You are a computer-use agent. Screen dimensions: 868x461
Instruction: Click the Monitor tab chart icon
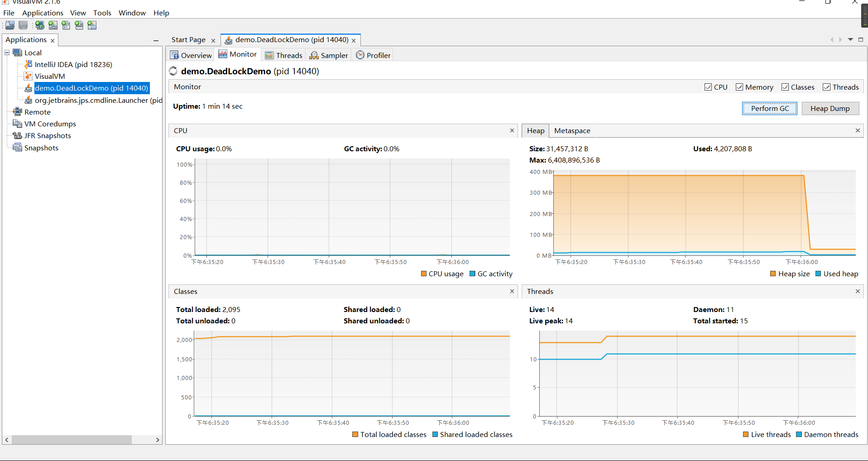[x=223, y=54]
